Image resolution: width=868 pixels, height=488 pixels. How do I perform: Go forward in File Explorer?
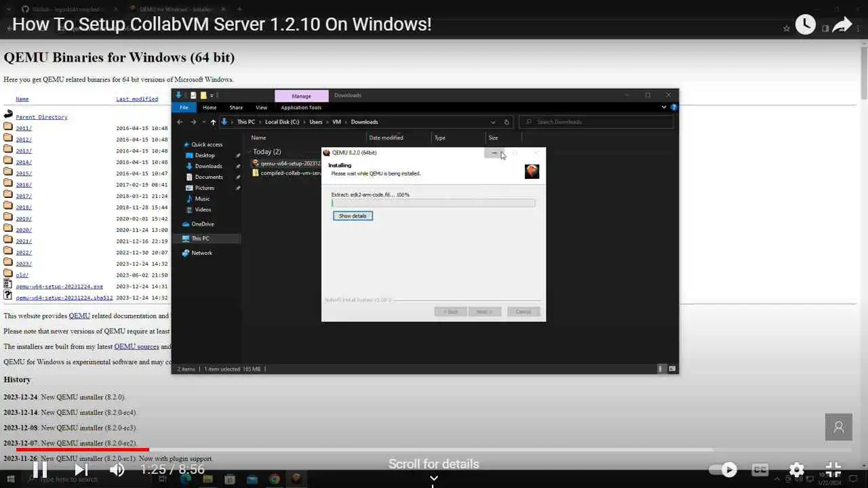(x=193, y=122)
